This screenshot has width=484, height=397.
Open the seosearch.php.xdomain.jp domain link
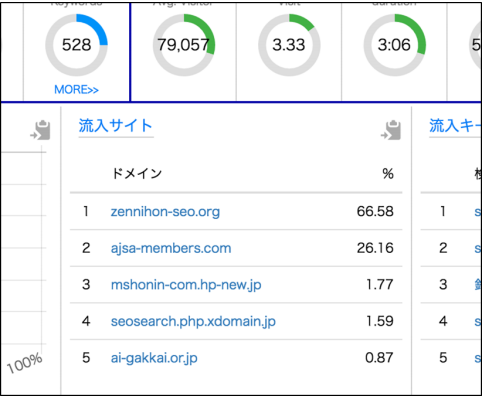(193, 321)
